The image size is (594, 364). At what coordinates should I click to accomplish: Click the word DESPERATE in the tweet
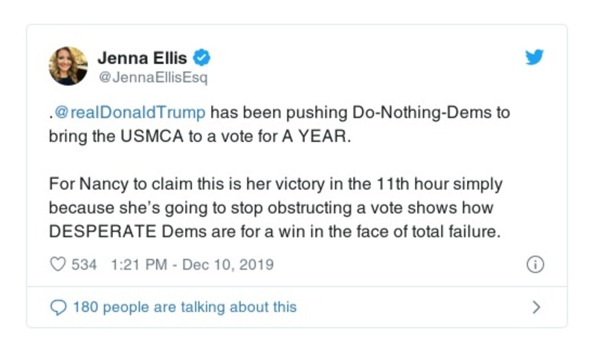point(103,230)
